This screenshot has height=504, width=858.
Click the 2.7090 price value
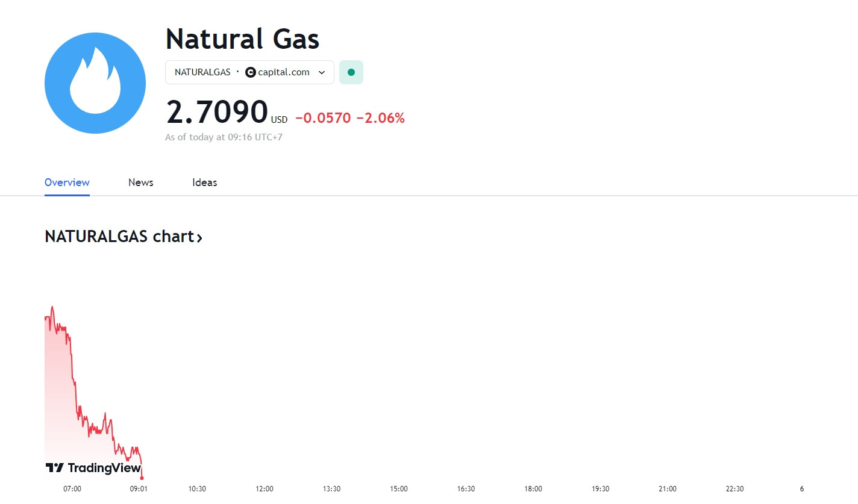[217, 112]
